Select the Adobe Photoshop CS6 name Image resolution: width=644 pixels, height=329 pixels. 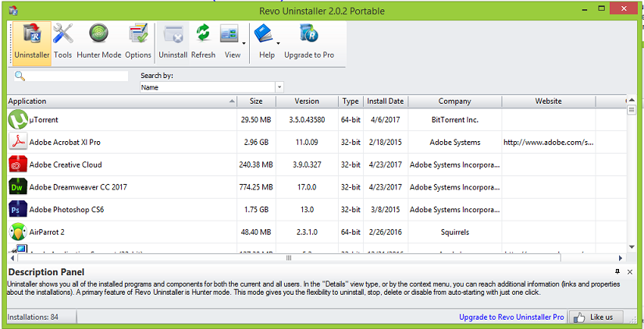click(x=66, y=210)
